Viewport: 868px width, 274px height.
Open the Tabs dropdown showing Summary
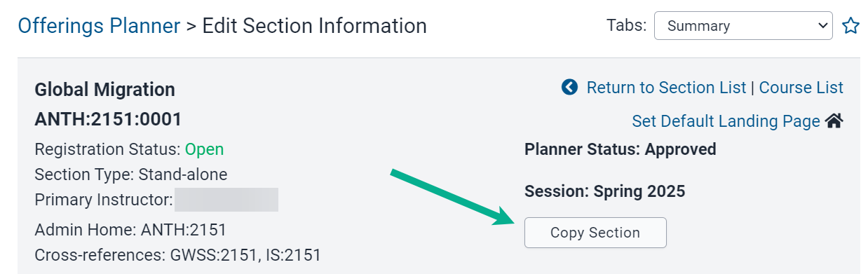click(x=743, y=26)
